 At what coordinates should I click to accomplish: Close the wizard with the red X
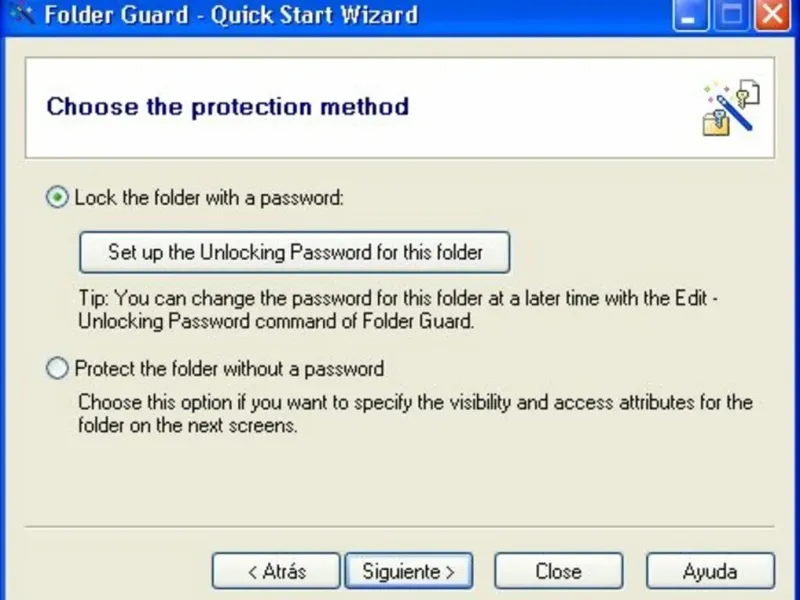pyautogui.click(x=770, y=15)
